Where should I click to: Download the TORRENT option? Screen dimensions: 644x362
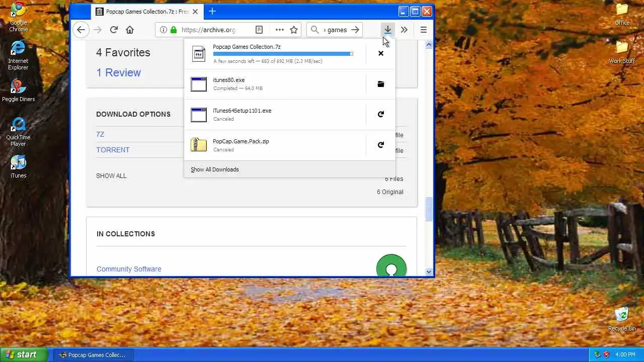click(x=113, y=150)
